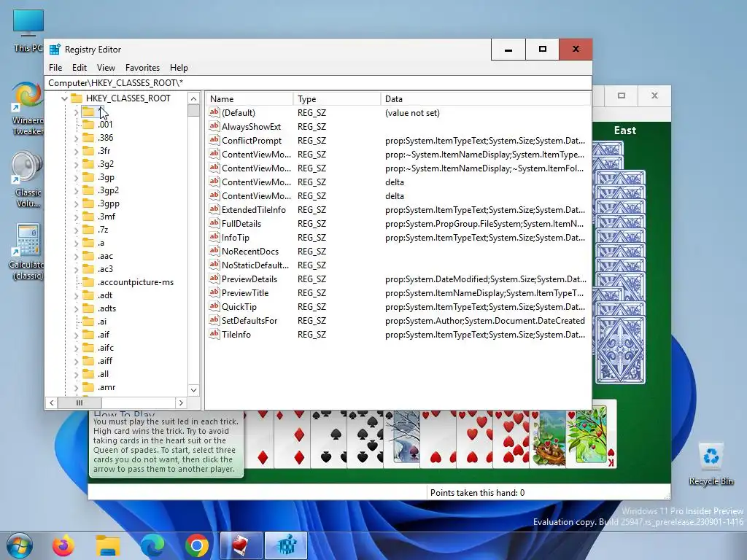Open Calculator (classic) desktop shortcut
The image size is (747, 560).
pos(28,252)
